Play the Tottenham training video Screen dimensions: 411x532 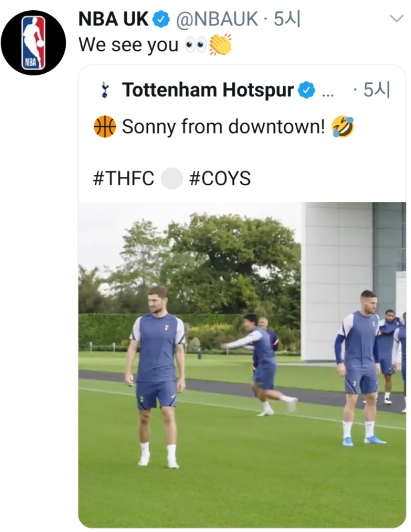point(242,364)
